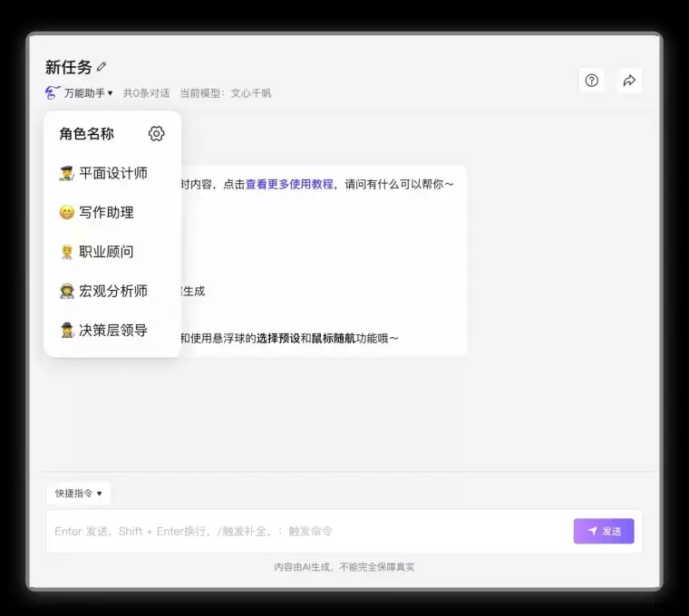This screenshot has width=689, height=616.
Task: Click the purple assistant logo icon
Action: coord(53,92)
